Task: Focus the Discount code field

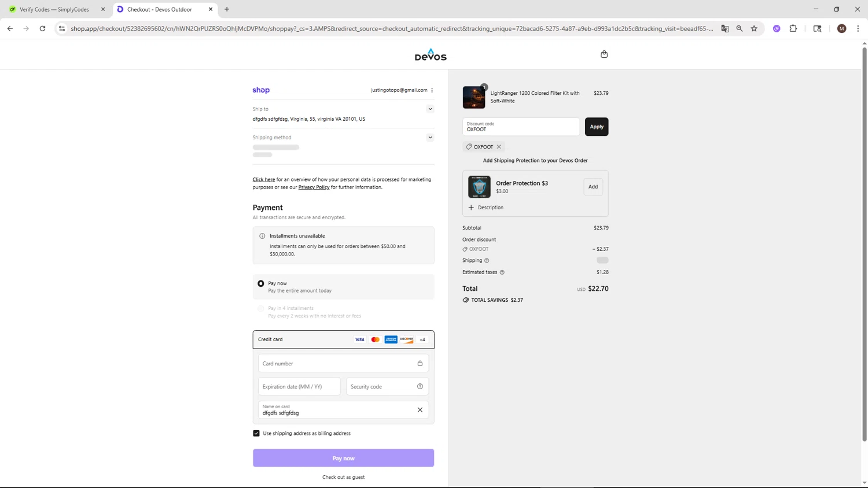Action: [521, 127]
